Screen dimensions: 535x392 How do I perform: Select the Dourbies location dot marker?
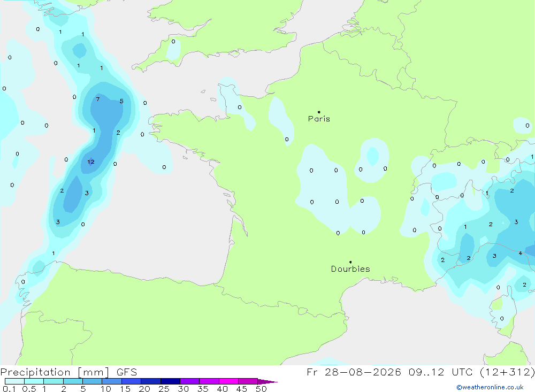click(x=350, y=262)
